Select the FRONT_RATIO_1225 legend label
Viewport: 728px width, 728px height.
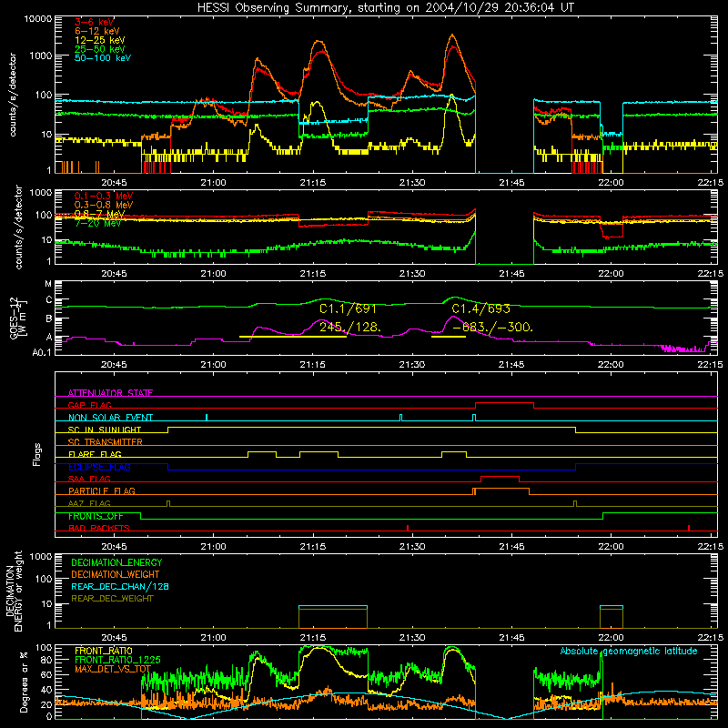coord(117,660)
